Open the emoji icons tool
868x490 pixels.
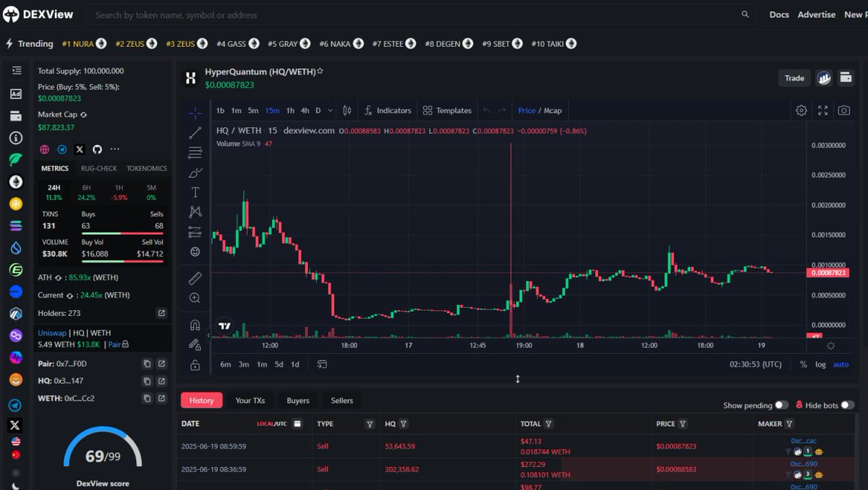point(195,252)
